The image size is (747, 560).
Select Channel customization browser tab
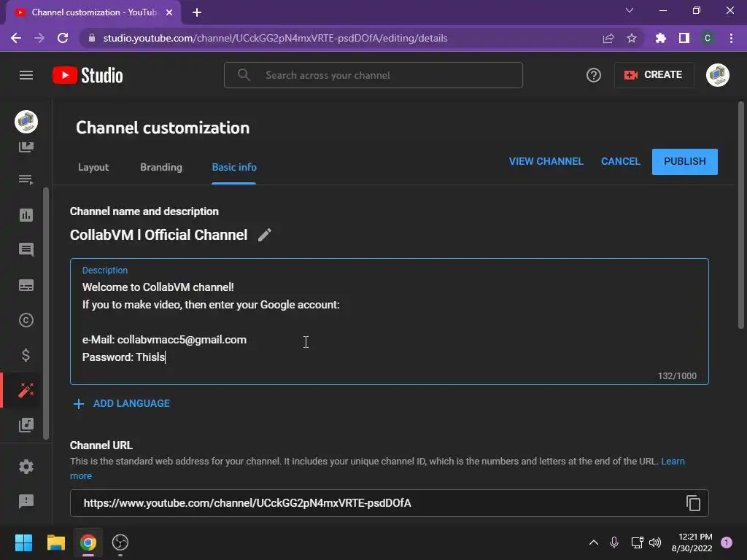tap(94, 12)
